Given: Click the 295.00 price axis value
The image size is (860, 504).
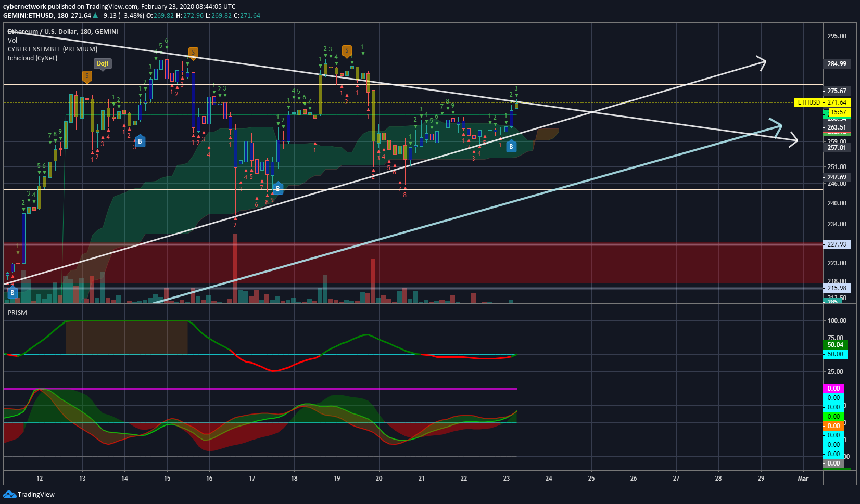Looking at the screenshot, I should (837, 36).
